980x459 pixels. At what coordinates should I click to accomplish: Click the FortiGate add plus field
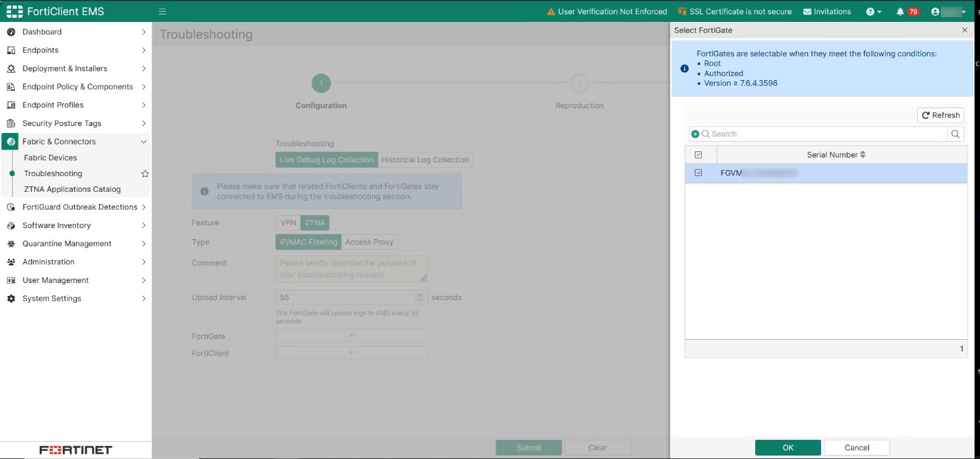352,336
